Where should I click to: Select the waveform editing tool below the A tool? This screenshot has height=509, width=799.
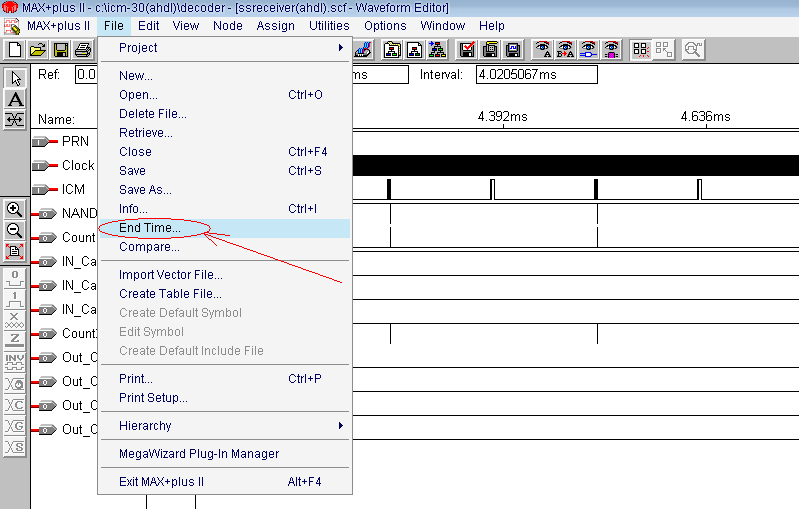click(x=15, y=120)
